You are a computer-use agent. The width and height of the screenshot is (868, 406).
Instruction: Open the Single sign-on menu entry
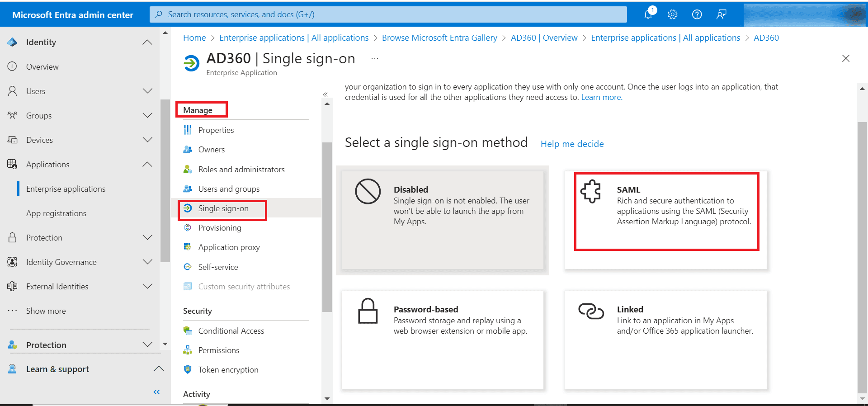(x=223, y=208)
